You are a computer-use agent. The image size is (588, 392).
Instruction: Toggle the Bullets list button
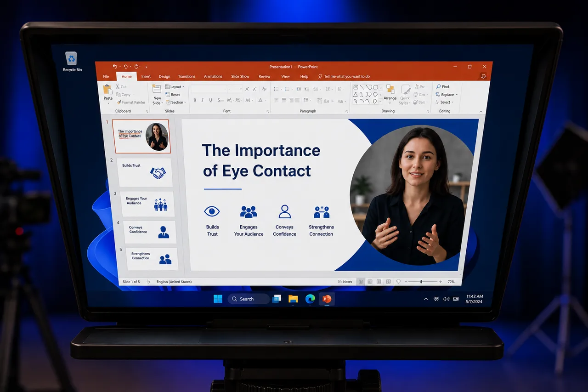[277, 89]
